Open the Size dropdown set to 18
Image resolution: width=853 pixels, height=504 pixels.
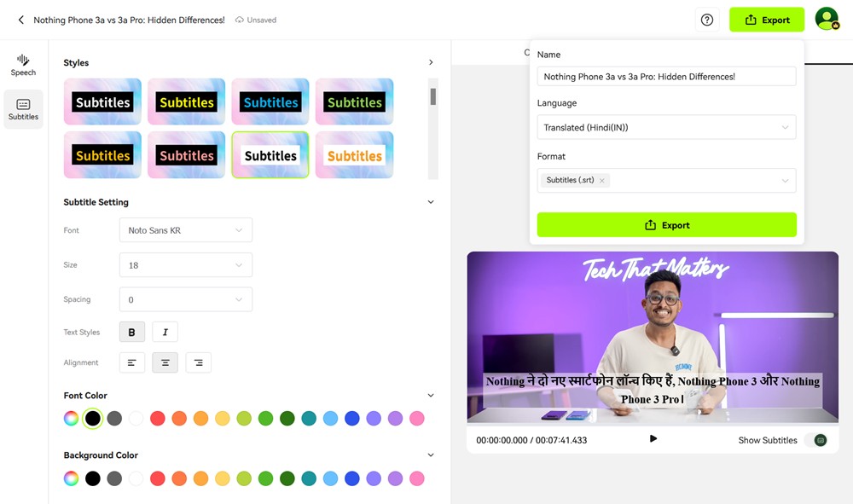[x=185, y=265]
